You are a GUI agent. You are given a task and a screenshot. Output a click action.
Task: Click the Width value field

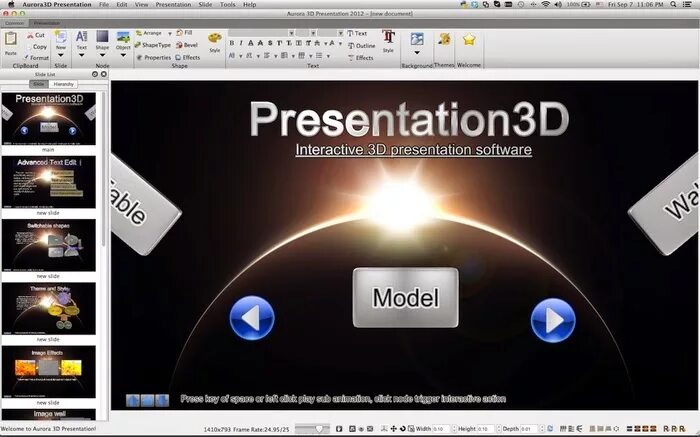(x=441, y=429)
